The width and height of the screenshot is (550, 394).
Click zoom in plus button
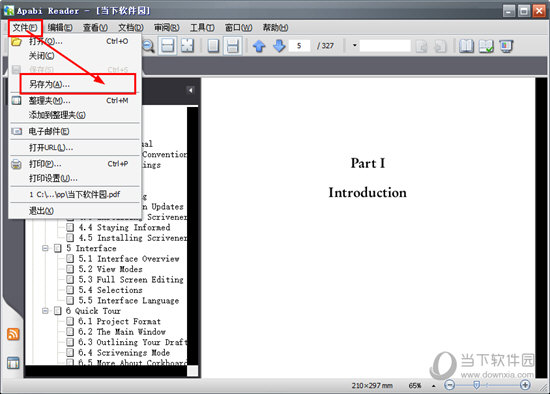click(525, 385)
